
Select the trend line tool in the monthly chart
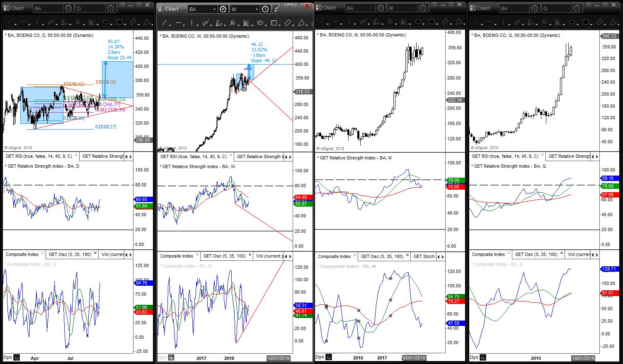pos(323,22)
